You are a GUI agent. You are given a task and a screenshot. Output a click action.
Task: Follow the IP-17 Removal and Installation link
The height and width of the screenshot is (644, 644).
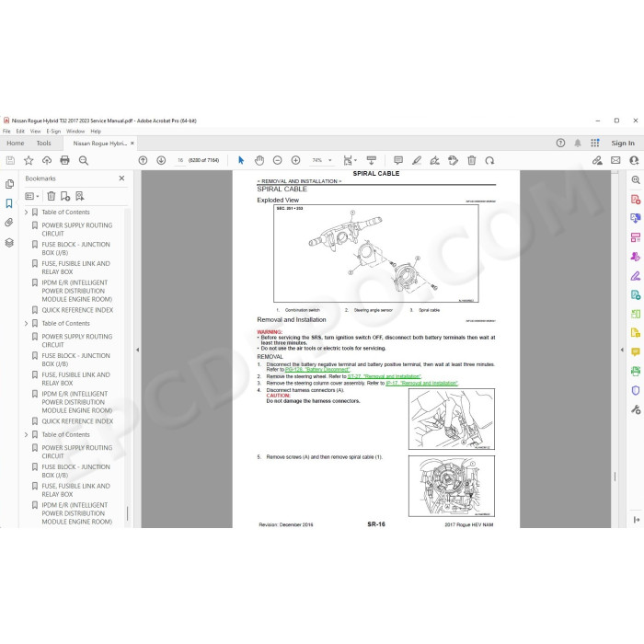421,384
